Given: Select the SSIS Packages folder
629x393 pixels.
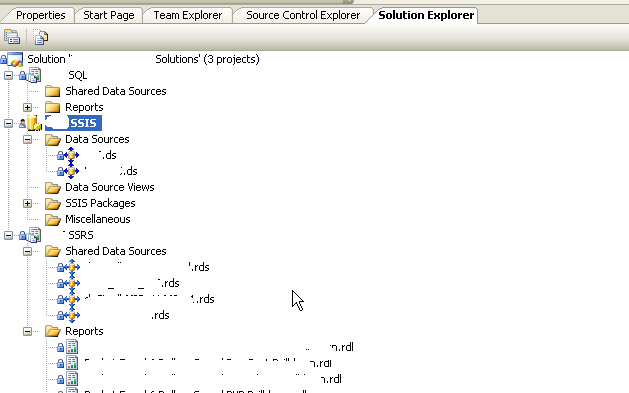Looking at the screenshot, I should tap(100, 203).
